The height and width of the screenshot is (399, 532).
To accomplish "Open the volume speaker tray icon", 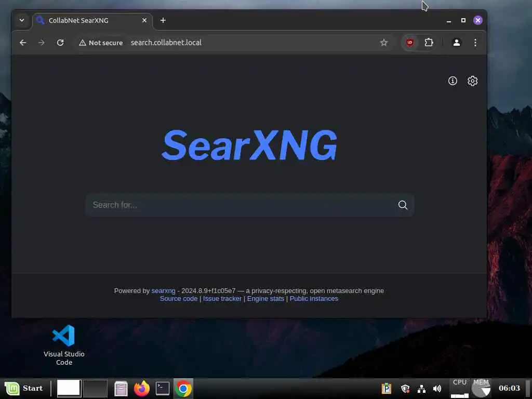I will point(437,388).
